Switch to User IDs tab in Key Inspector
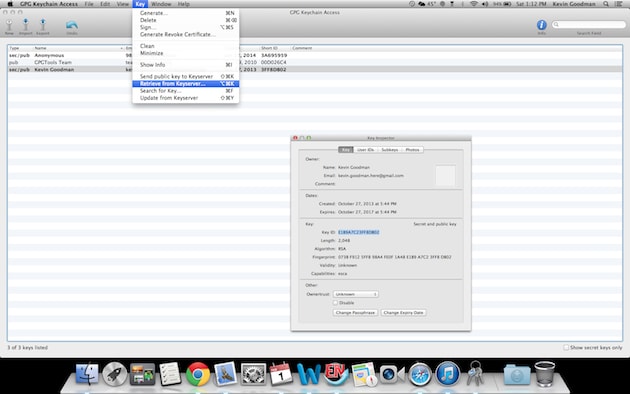 pos(365,150)
